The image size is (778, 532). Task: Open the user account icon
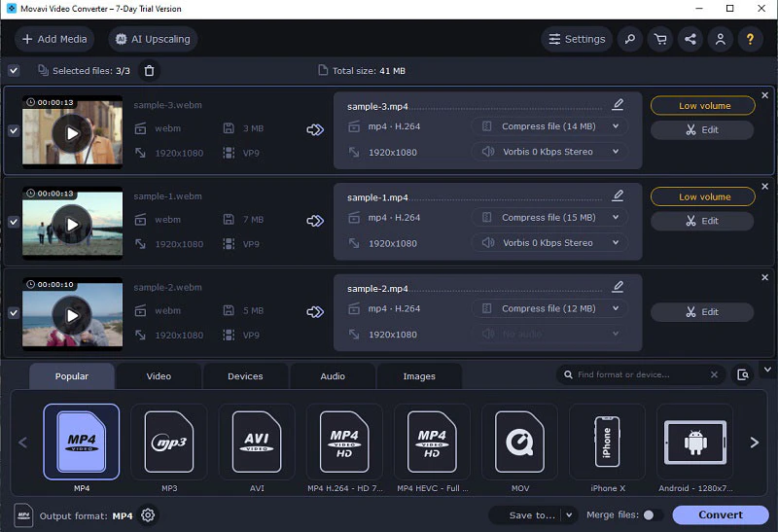720,39
